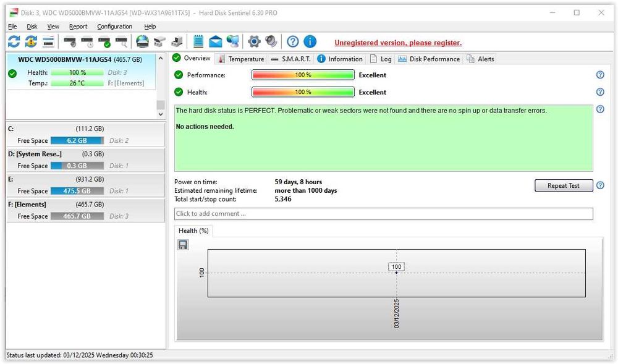Click the F: free space 465.7 GB bar

point(77,216)
